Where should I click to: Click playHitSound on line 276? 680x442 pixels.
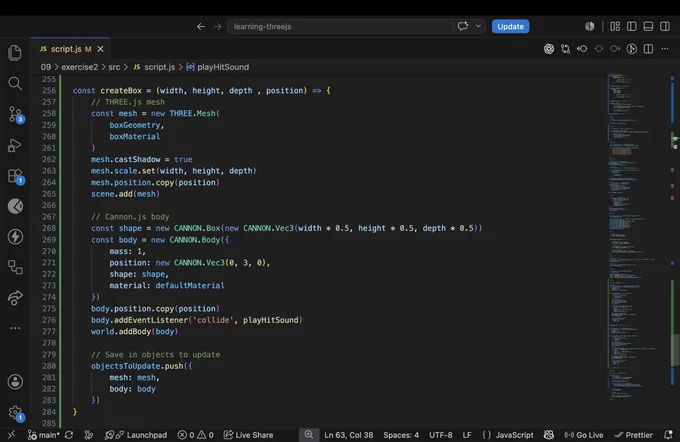(x=271, y=320)
